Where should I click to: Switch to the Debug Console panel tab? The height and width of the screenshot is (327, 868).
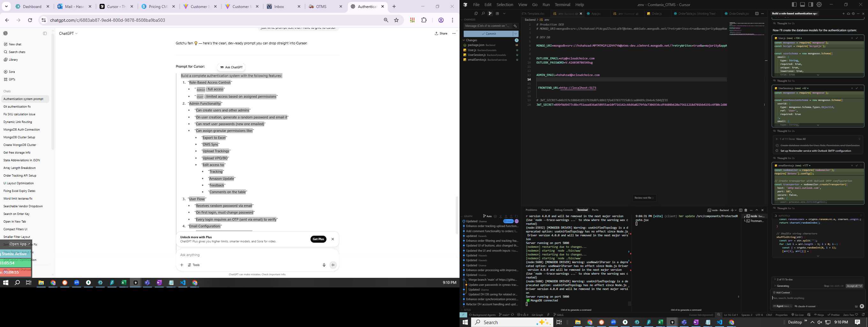pyautogui.click(x=563, y=210)
